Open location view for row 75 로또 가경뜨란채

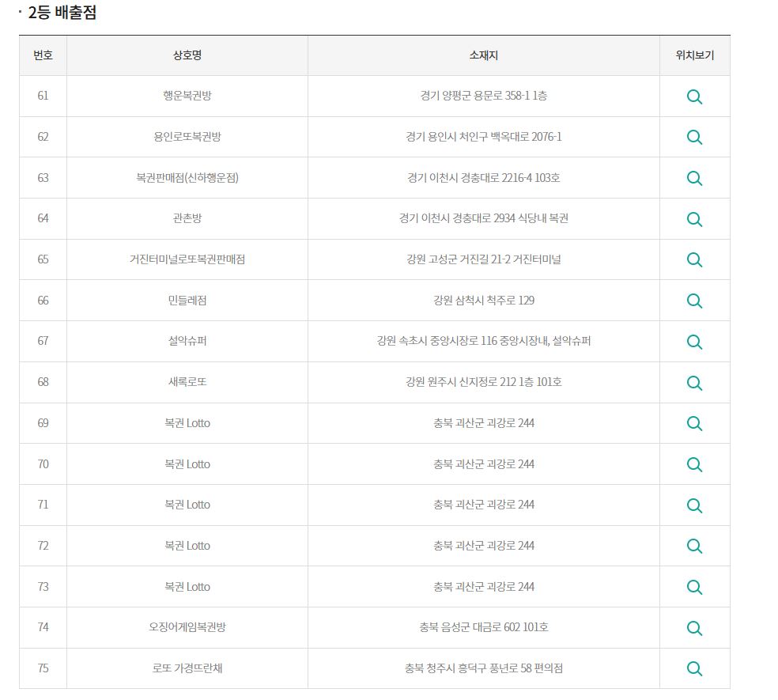coord(694,669)
